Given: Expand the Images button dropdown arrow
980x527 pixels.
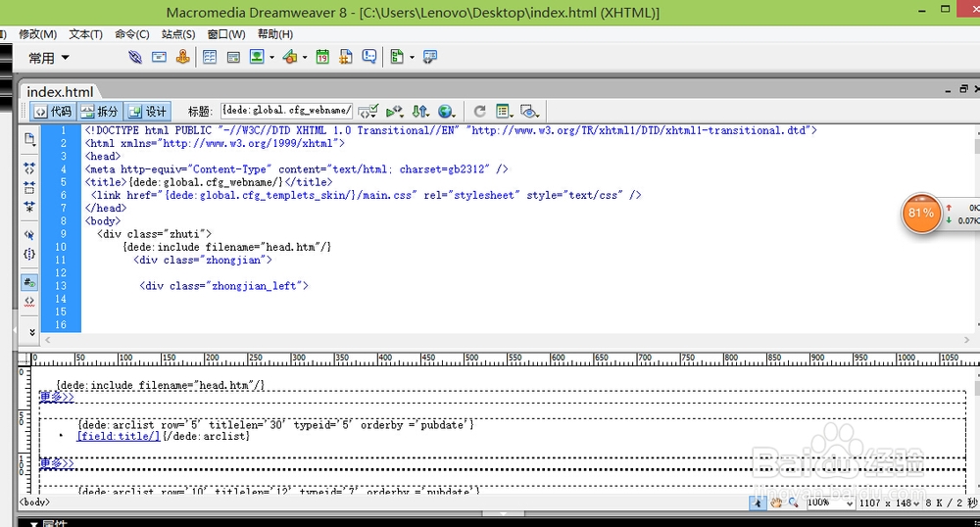Looking at the screenshot, I should (271, 58).
